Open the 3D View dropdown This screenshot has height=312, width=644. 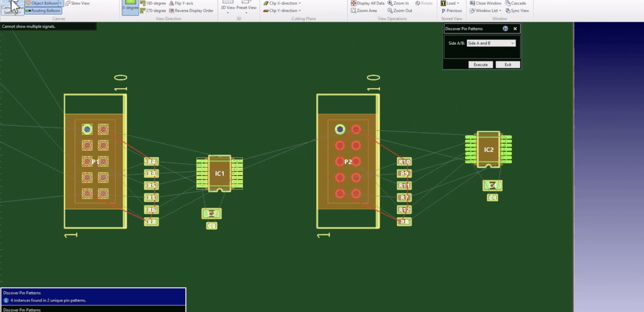(228, 8)
